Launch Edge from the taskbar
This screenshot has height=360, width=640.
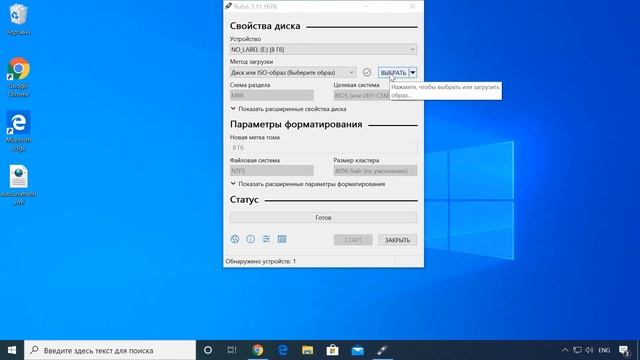click(282, 350)
